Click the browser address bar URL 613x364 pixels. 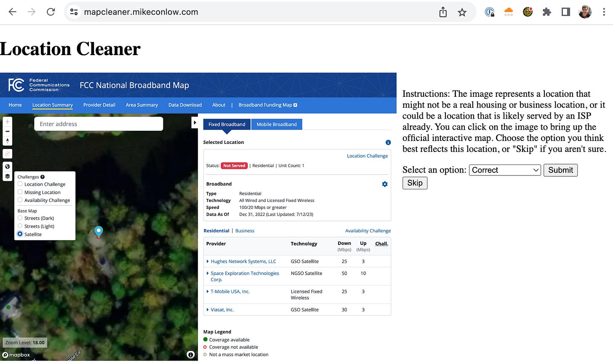pyautogui.click(x=141, y=12)
